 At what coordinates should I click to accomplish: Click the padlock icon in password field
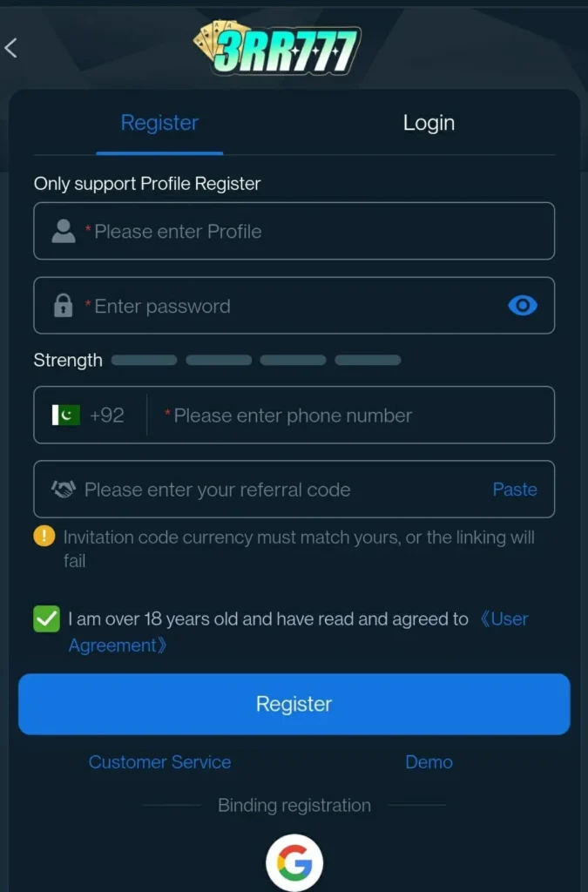click(x=63, y=306)
